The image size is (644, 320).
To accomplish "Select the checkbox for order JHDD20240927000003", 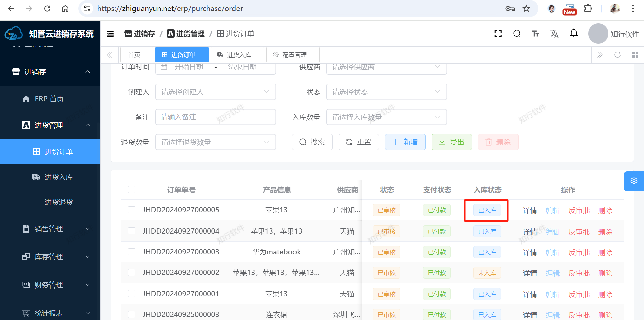I will click(131, 252).
